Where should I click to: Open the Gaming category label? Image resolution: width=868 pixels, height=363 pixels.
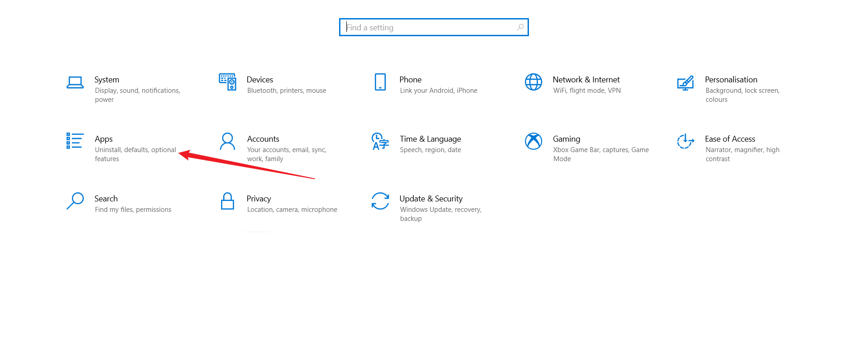click(x=566, y=139)
